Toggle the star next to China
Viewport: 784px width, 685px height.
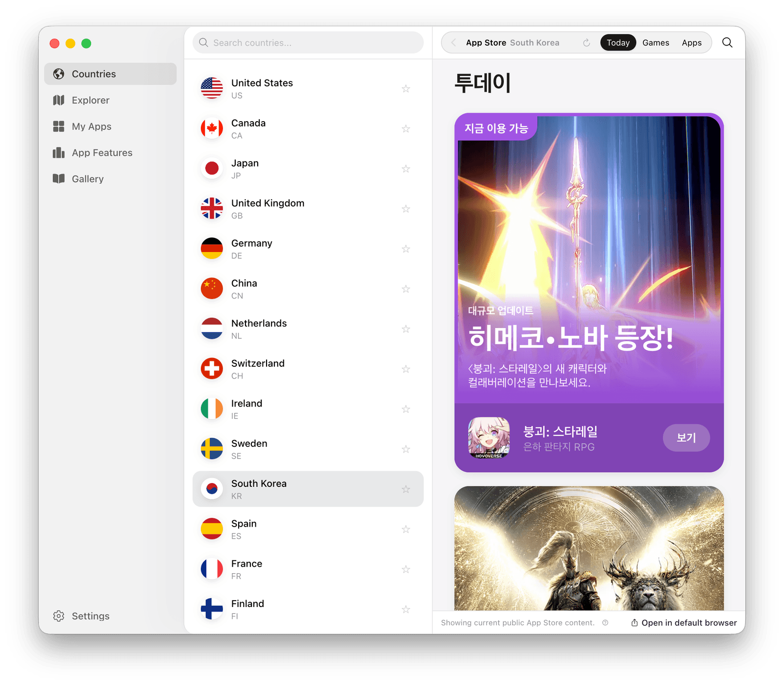406,289
